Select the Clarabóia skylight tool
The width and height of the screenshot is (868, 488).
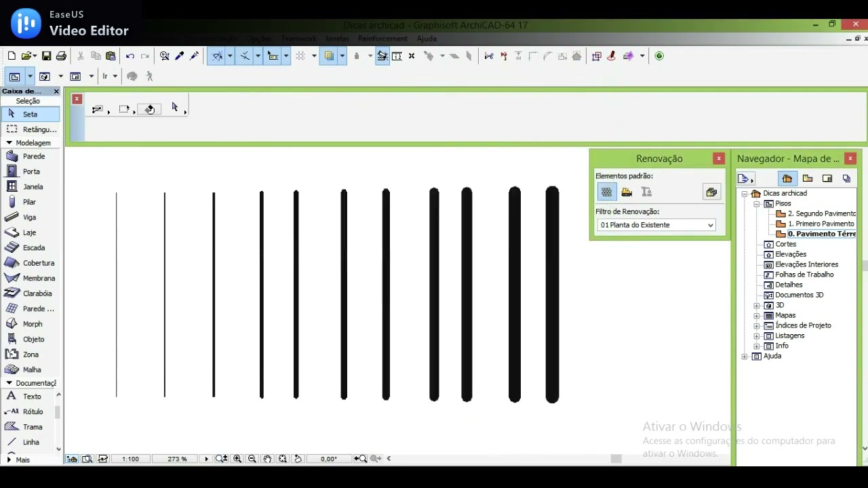coord(30,293)
